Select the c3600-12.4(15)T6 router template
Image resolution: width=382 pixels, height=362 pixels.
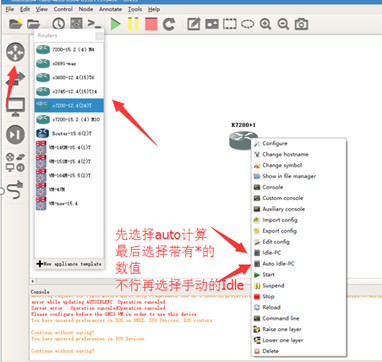tap(69, 77)
